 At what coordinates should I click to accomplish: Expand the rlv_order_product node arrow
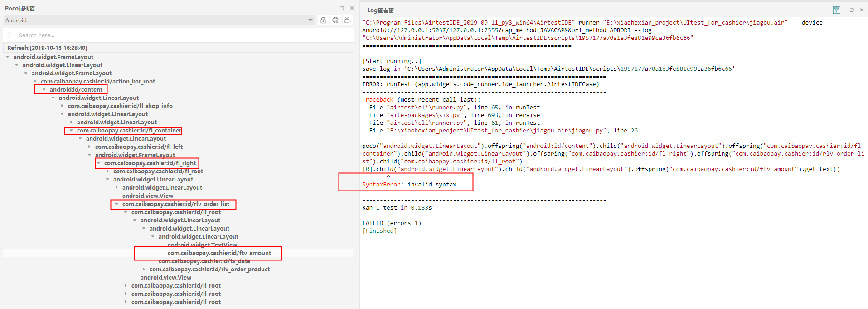point(144,269)
